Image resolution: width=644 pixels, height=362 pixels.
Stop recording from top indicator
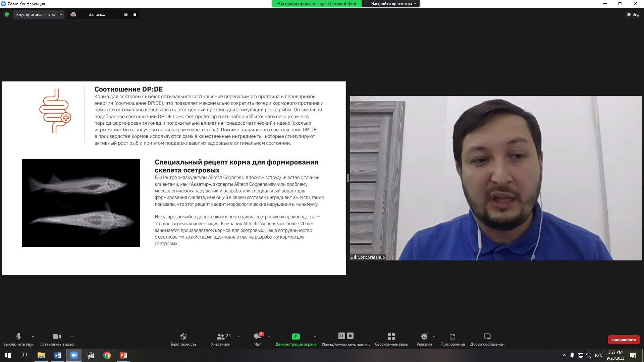pos(135,14)
